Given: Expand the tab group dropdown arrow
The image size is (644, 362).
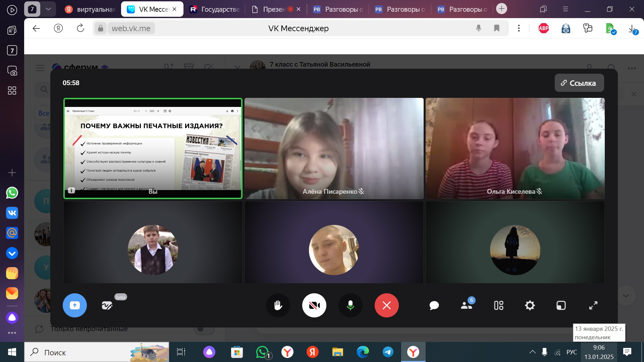Looking at the screenshot, I should pyautogui.click(x=48, y=9).
